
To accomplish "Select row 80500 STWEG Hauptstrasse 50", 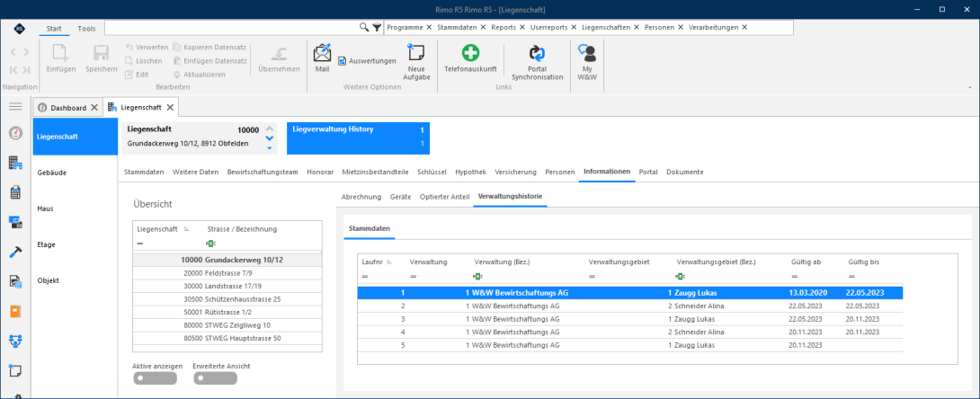I will pyautogui.click(x=227, y=339).
